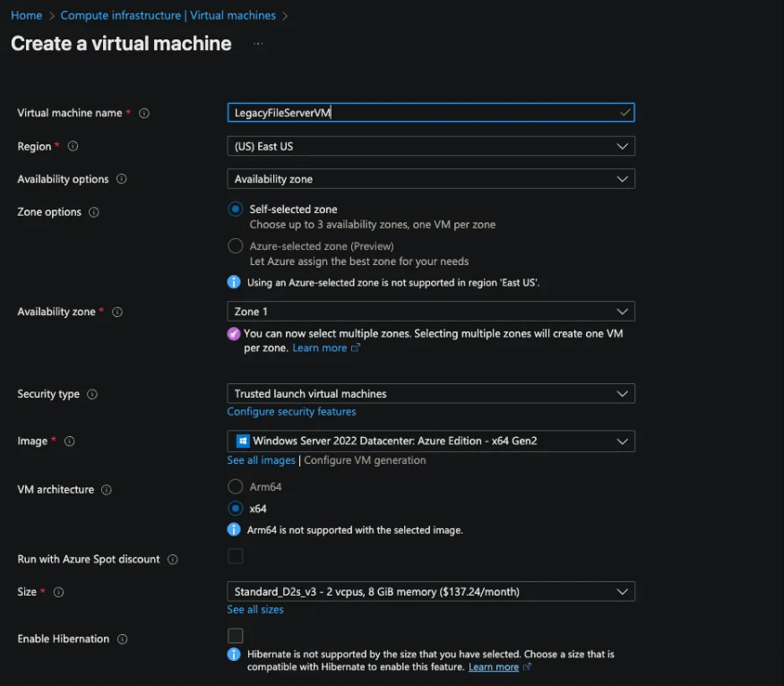This screenshot has width=784, height=686.
Task: Open the Region dropdown
Action: [x=430, y=146]
